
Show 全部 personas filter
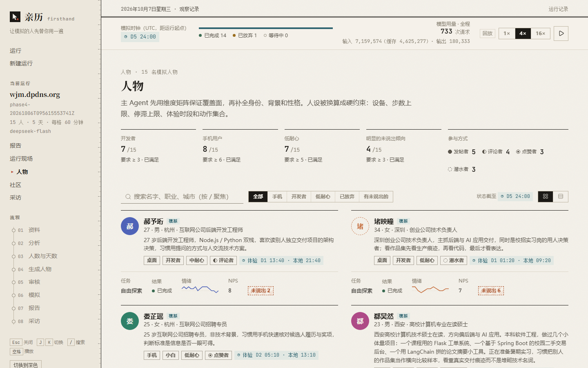tap(258, 197)
